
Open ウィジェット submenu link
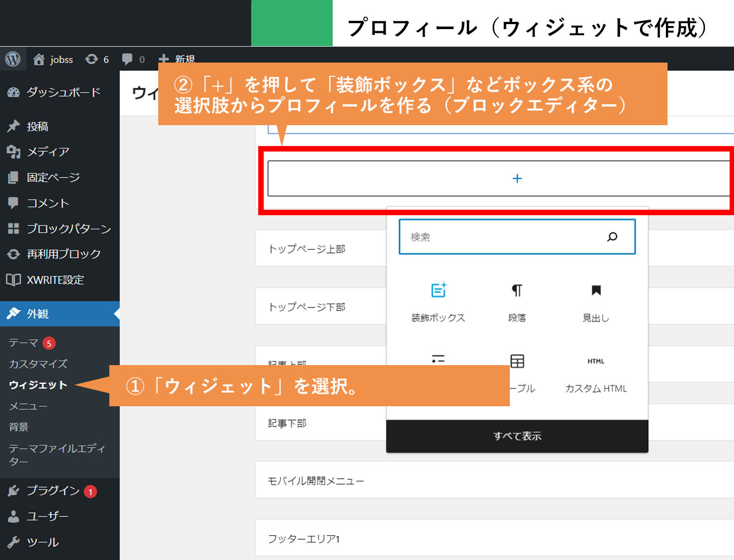coord(38,385)
